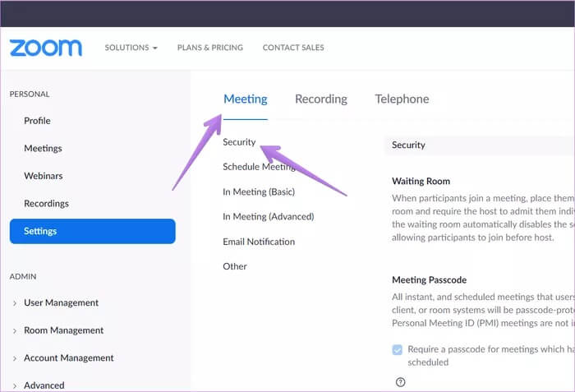Open Plans & Pricing page
Screen dimensions: 575x392
(x=210, y=48)
